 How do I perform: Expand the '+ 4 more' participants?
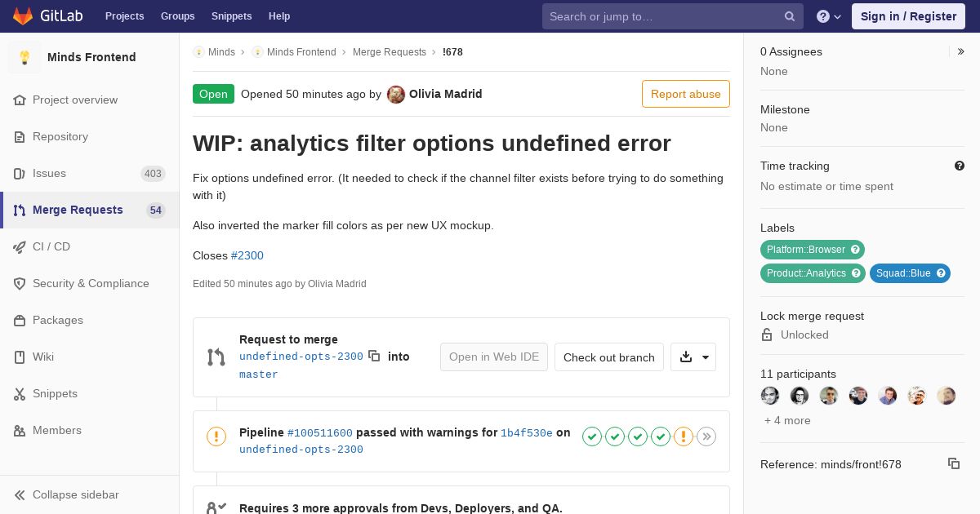[787, 420]
